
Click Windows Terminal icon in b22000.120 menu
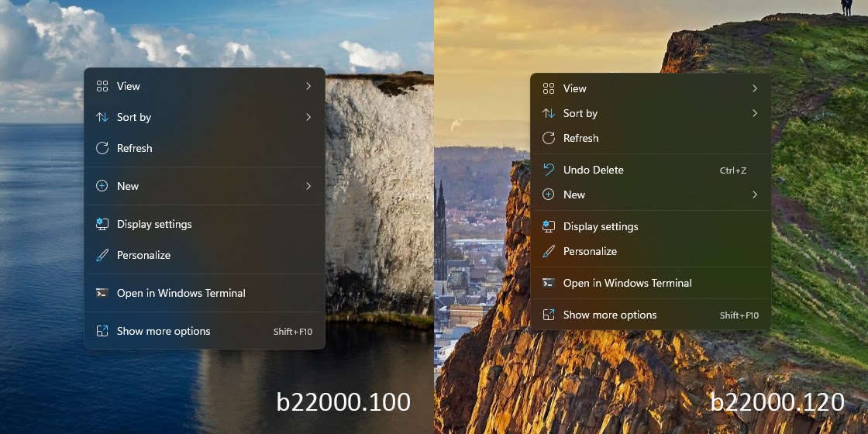[549, 283]
